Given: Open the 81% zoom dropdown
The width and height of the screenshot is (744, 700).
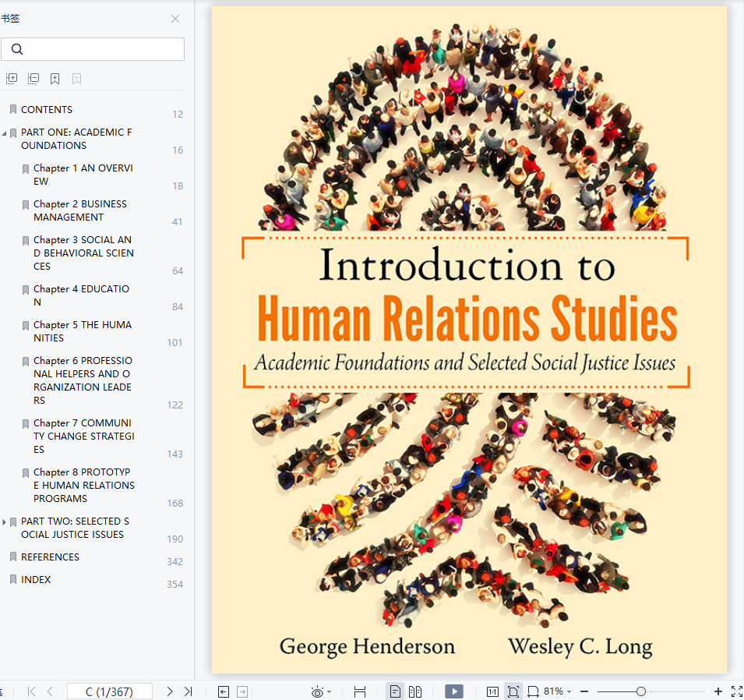Looking at the screenshot, I should tap(558, 691).
